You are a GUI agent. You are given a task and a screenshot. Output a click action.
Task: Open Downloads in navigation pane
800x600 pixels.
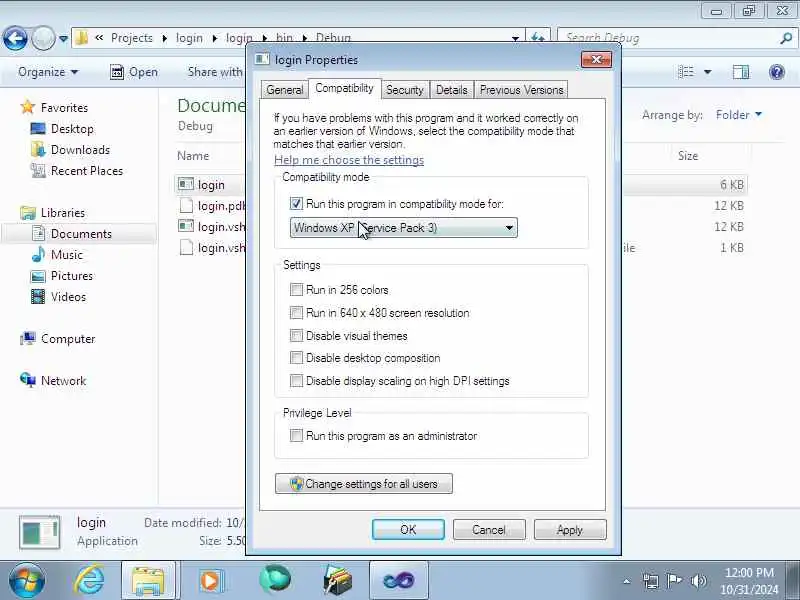(x=70, y=149)
